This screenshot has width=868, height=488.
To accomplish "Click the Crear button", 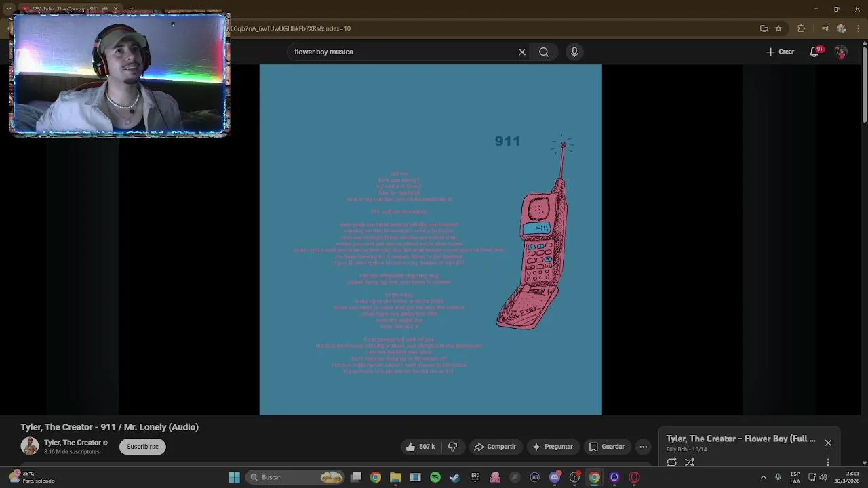I will point(781,52).
